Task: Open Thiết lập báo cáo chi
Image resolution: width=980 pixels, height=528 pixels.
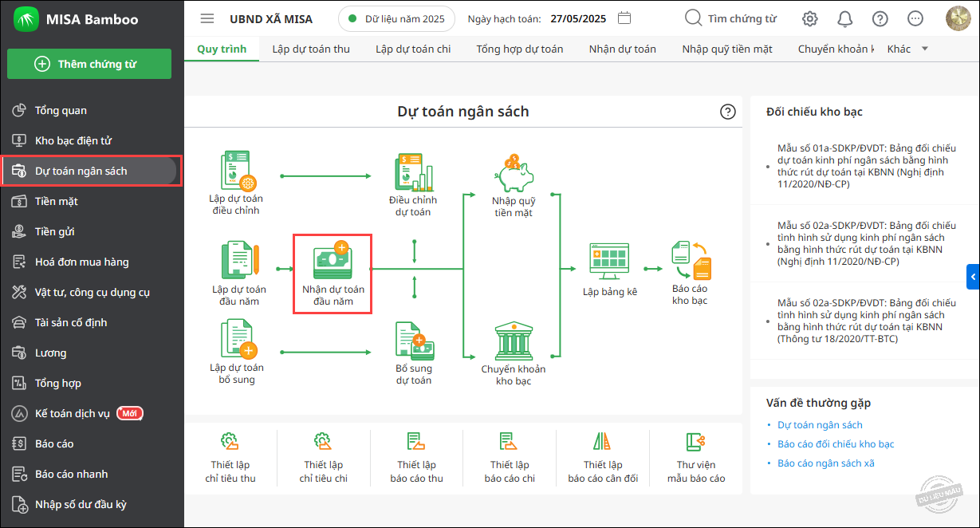Action: click(510, 459)
